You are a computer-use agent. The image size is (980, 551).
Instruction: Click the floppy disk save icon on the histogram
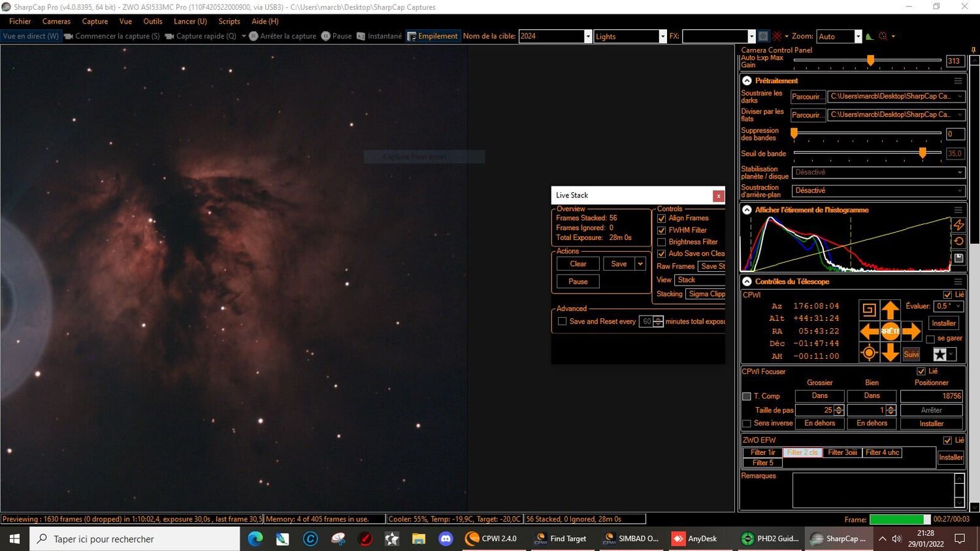tap(958, 258)
